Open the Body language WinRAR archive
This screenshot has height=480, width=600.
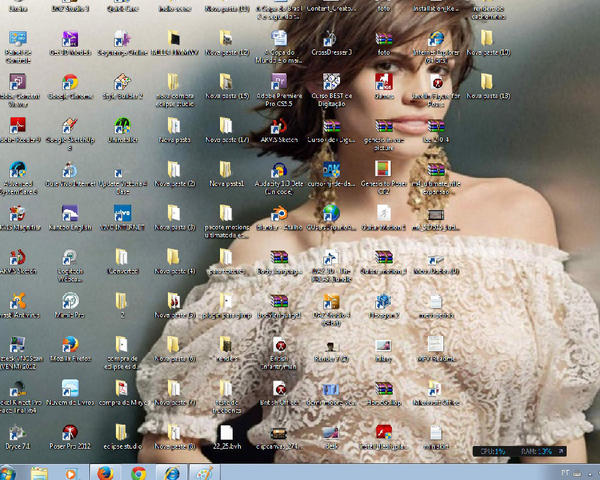pos(279,262)
